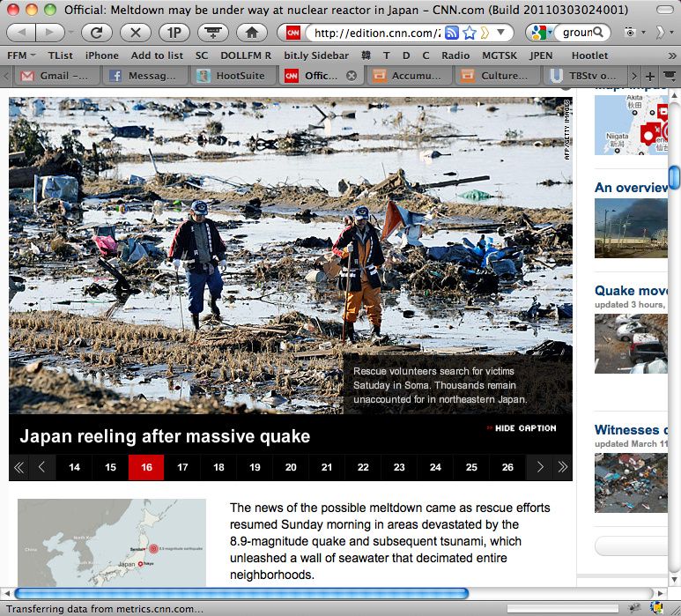The image size is (681, 616).
Task: Go to the next gallery image arrow
Action: (x=540, y=467)
